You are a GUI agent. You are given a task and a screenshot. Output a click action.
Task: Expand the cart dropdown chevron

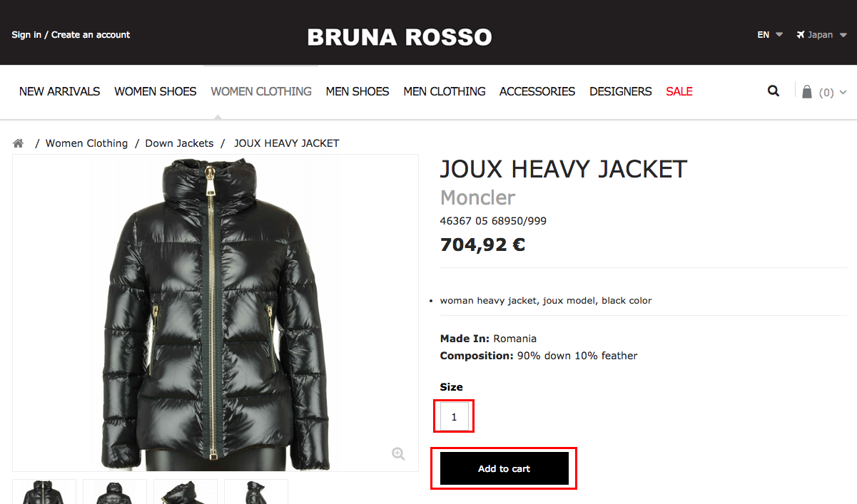pos(843,92)
